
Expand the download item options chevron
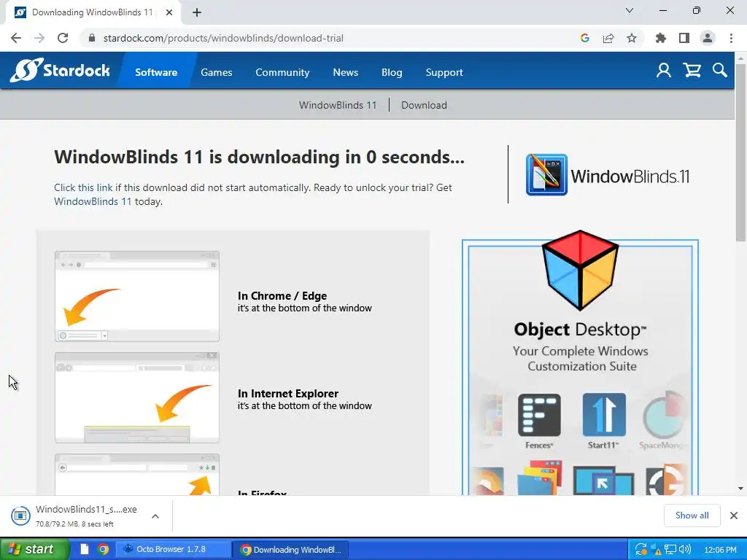pyautogui.click(x=155, y=516)
